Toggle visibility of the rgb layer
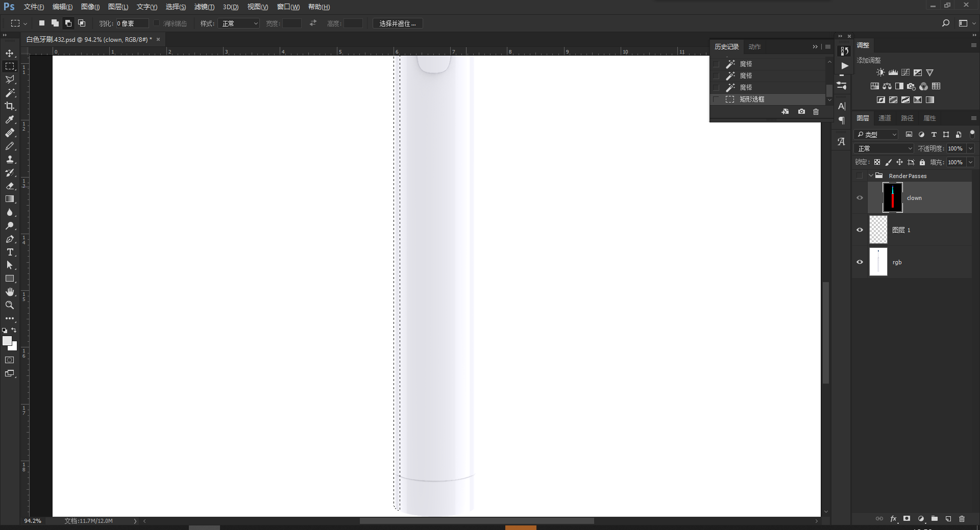Image resolution: width=980 pixels, height=530 pixels. pos(860,262)
